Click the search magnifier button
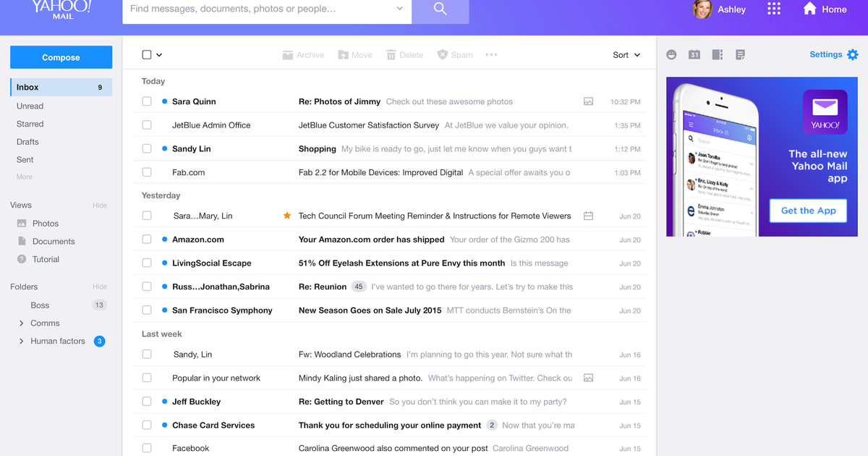This screenshot has width=868, height=456. pos(440,9)
